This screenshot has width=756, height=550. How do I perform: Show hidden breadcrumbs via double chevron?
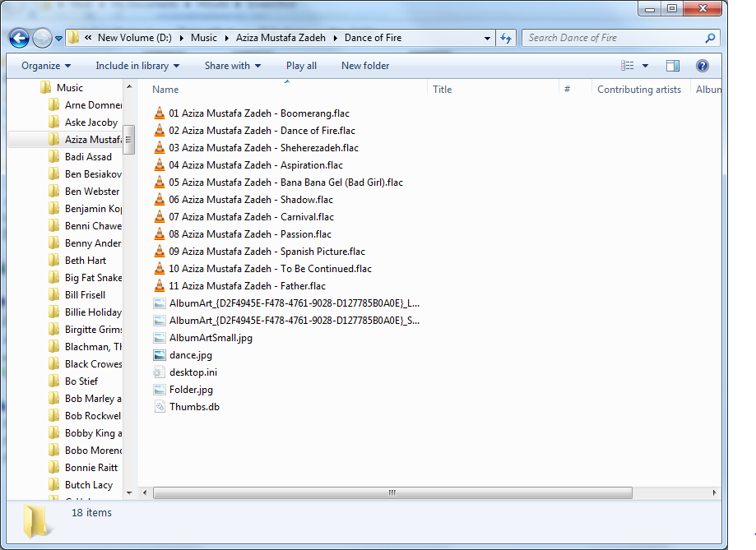tap(88, 38)
